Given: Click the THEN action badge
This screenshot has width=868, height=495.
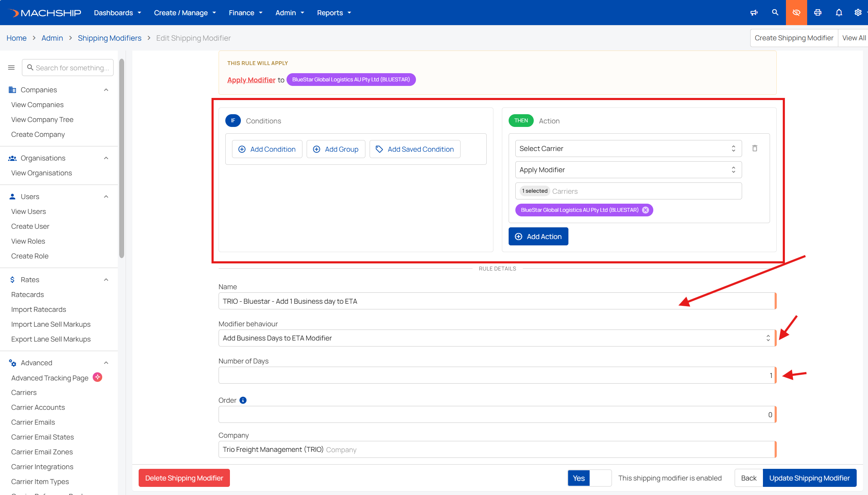Looking at the screenshot, I should pyautogui.click(x=521, y=121).
